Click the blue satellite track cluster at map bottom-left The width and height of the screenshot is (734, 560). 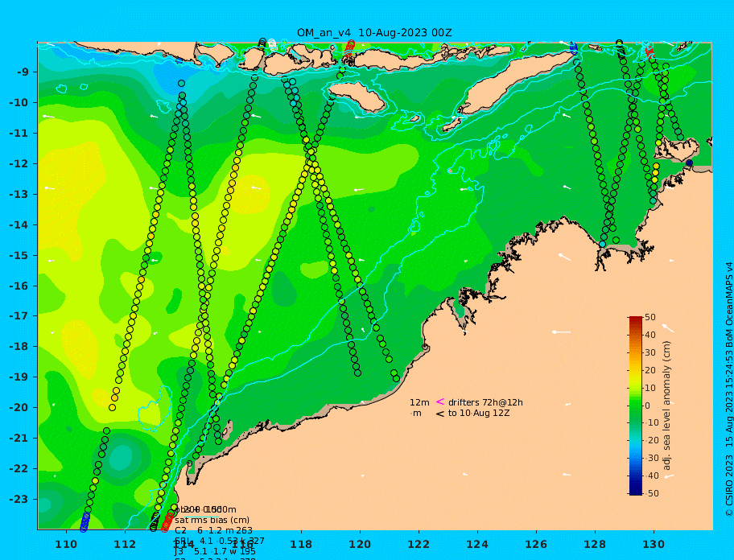click(85, 522)
